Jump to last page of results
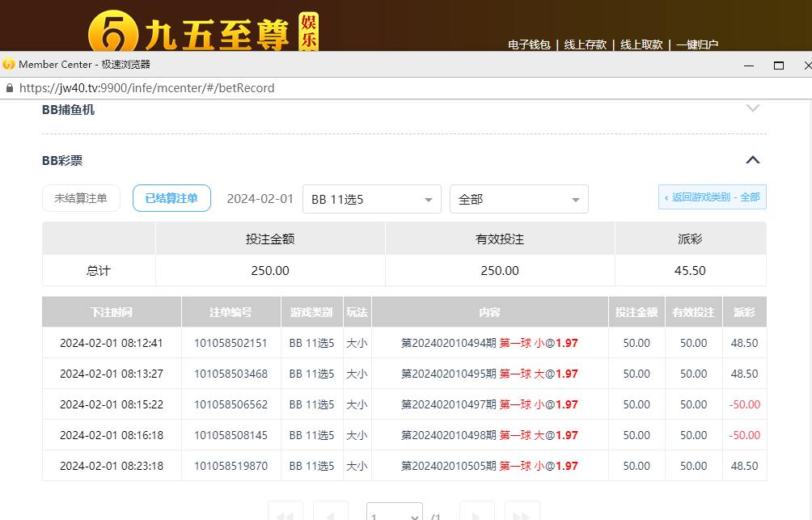This screenshot has width=812, height=520. tap(522, 514)
